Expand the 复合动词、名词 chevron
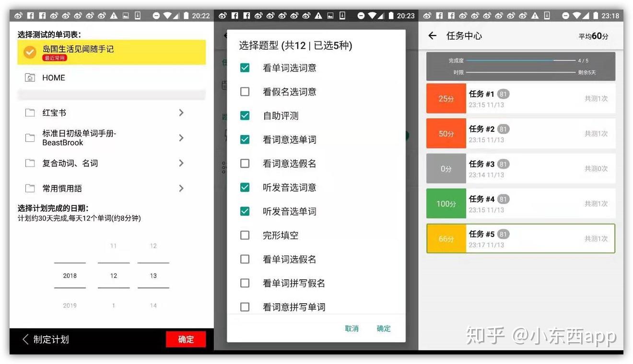 tap(181, 163)
